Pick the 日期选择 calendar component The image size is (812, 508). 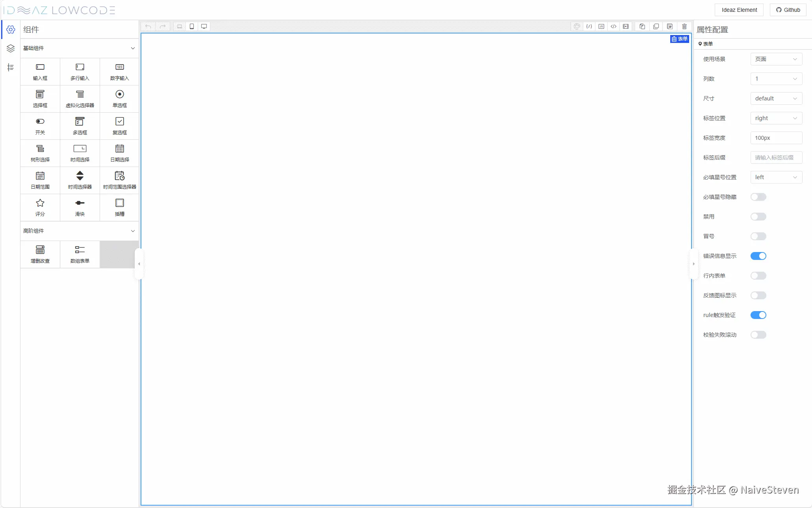[120, 153]
